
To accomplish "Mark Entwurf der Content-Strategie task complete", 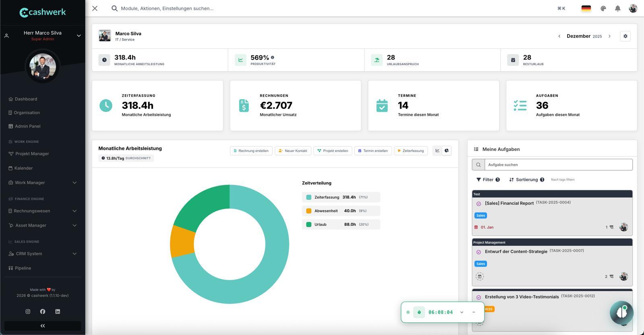I will (x=479, y=252).
